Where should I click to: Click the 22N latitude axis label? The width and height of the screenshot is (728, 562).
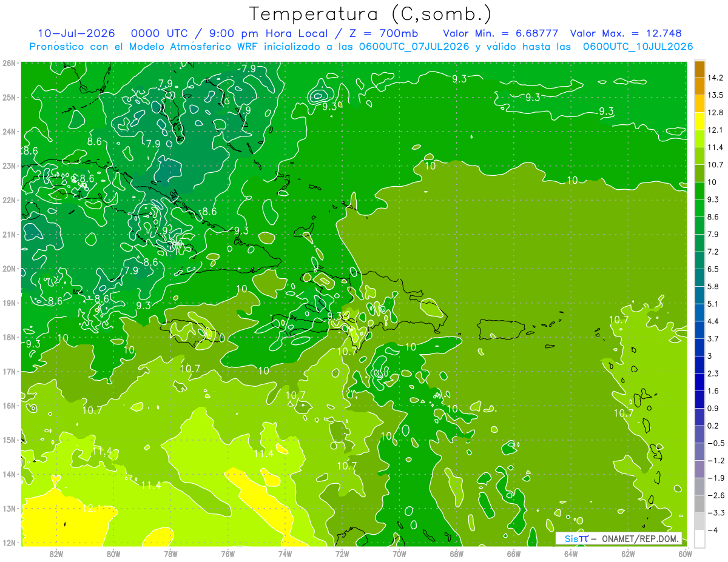[x=9, y=200]
